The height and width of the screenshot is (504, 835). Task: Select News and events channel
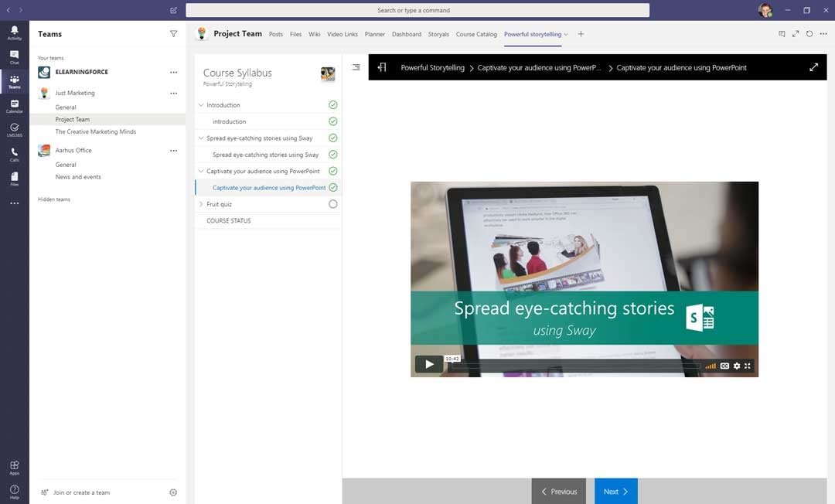(x=78, y=177)
